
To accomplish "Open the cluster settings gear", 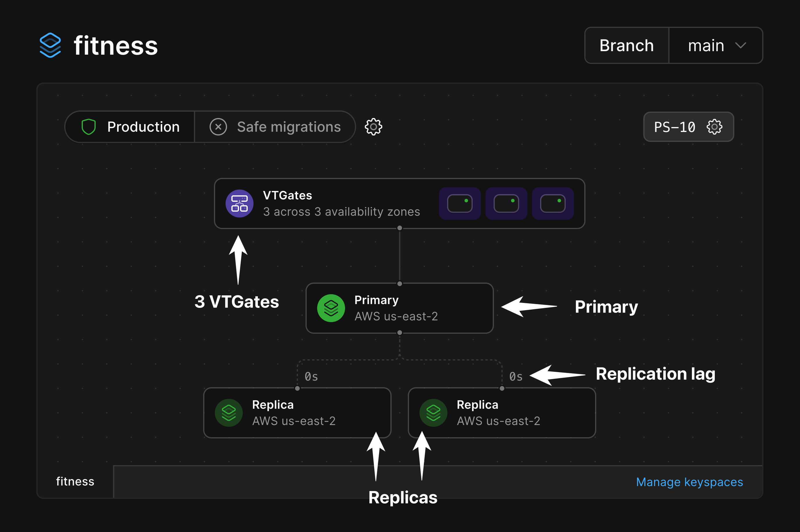I will [373, 127].
